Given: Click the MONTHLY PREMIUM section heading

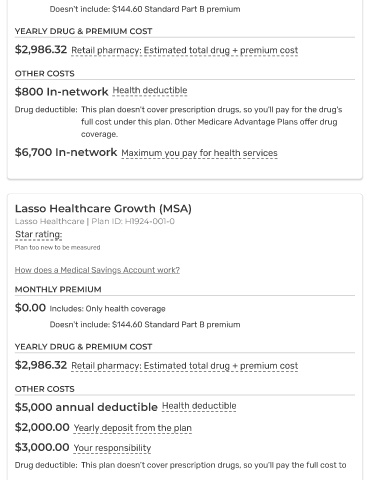Looking at the screenshot, I should pos(58,289).
